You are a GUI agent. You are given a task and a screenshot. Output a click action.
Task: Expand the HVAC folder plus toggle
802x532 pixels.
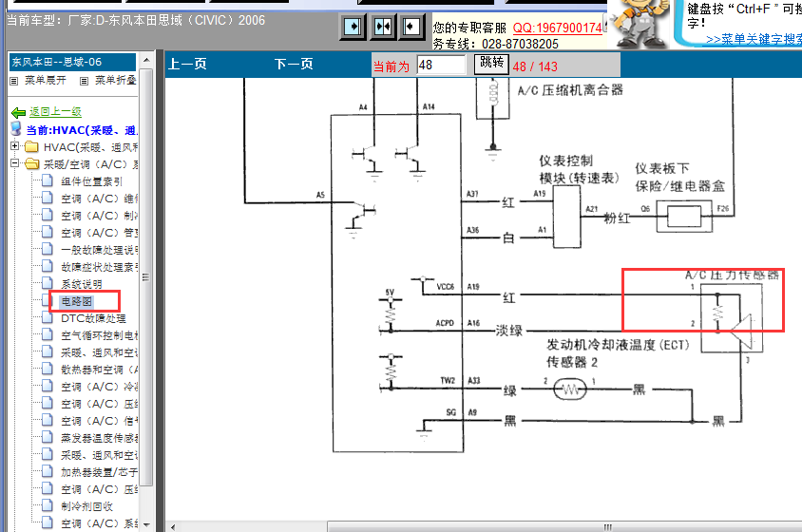(x=15, y=146)
